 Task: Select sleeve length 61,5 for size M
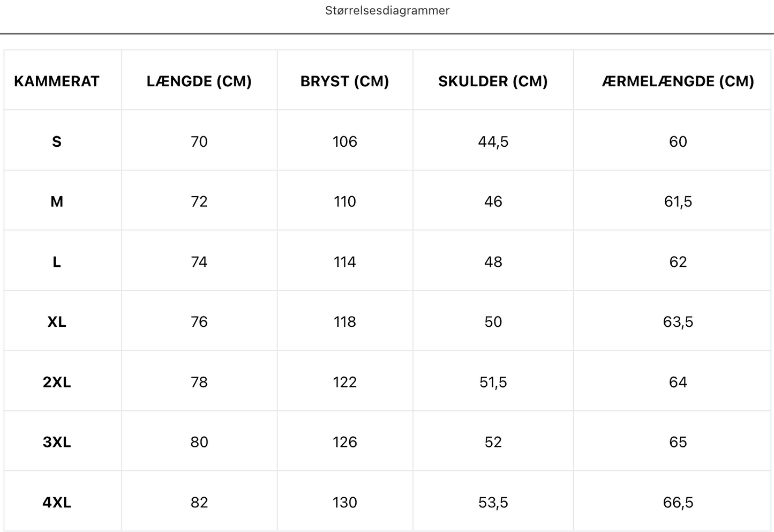point(678,201)
